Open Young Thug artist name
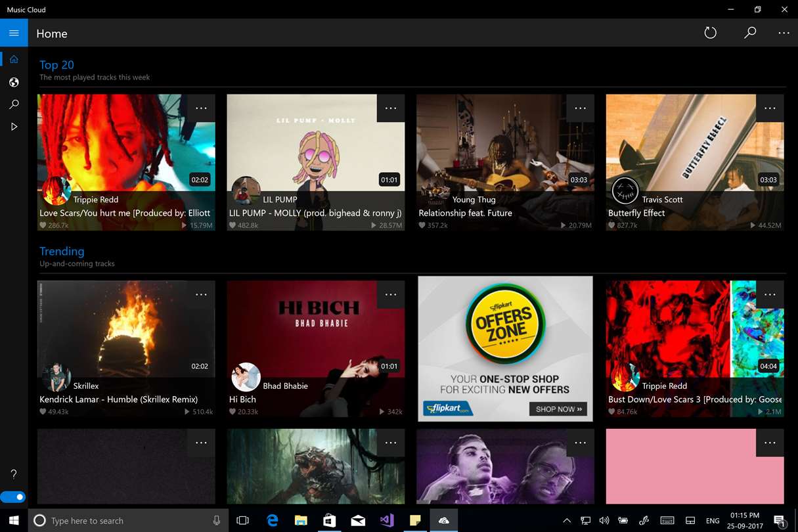Image resolution: width=798 pixels, height=532 pixels. pyautogui.click(x=474, y=200)
